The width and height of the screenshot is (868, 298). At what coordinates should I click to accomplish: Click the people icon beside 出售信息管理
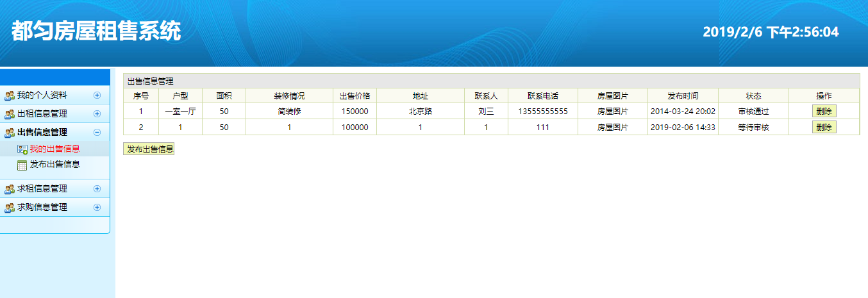[9, 133]
